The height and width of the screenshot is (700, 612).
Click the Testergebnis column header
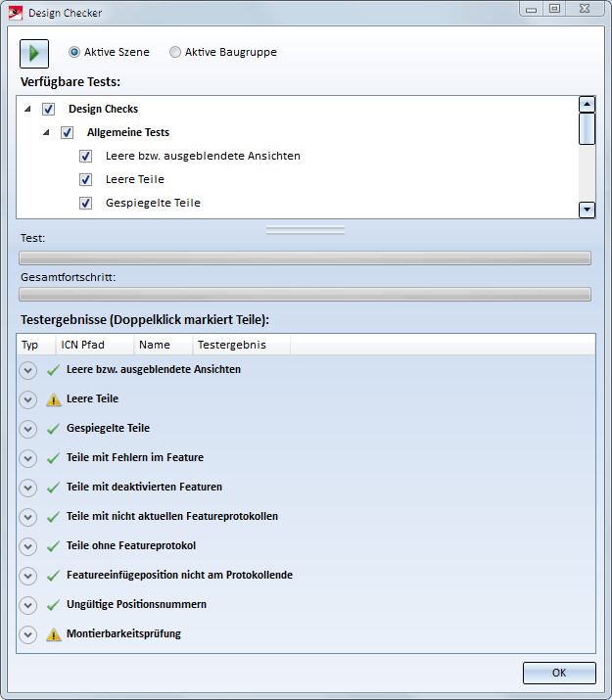(x=230, y=345)
